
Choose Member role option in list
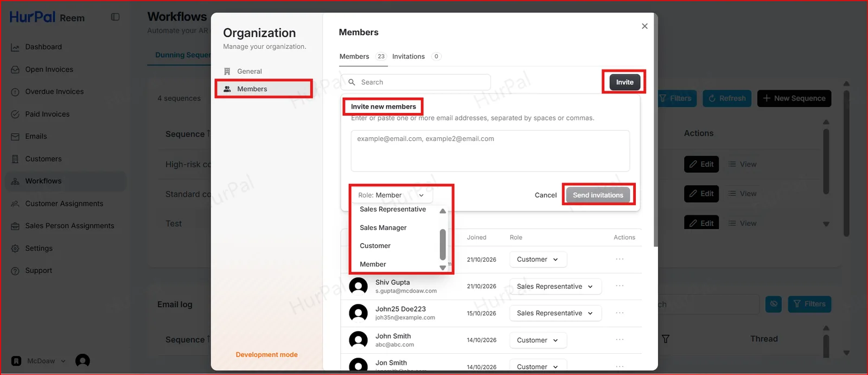coord(373,264)
